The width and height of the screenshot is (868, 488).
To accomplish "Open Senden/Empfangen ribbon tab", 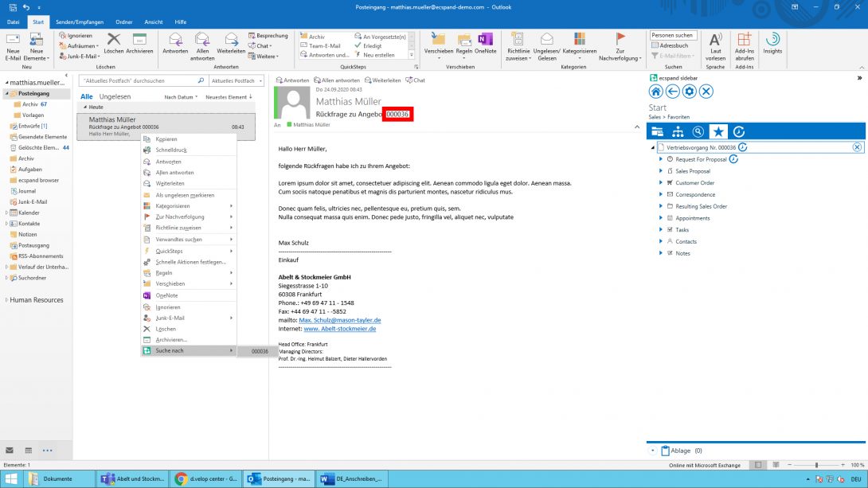I will click(80, 22).
